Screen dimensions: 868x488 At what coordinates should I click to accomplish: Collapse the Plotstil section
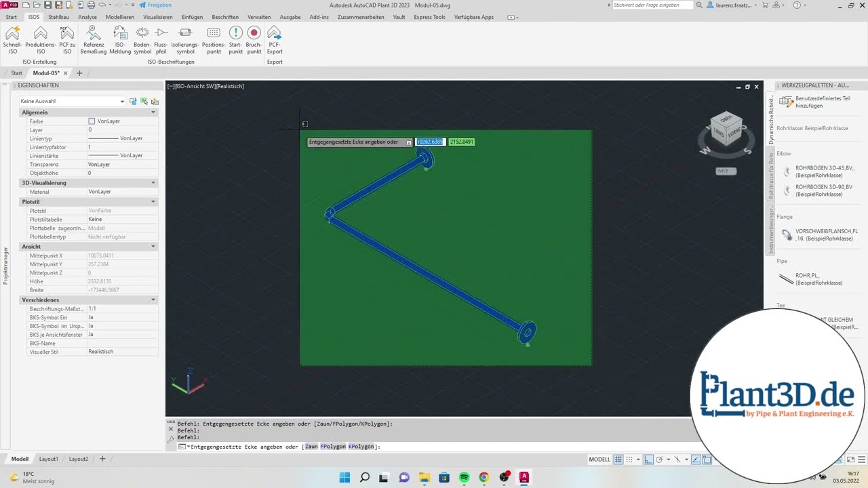(153, 202)
